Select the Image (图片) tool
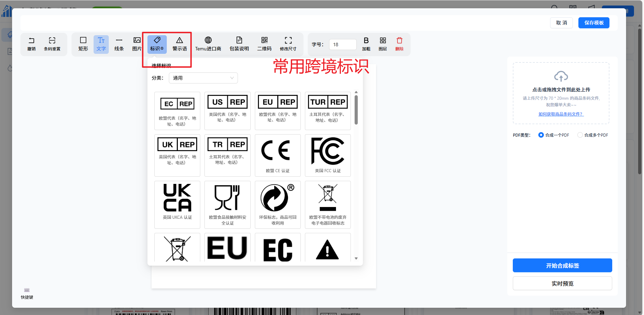Image resolution: width=644 pixels, height=315 pixels. [x=137, y=44]
